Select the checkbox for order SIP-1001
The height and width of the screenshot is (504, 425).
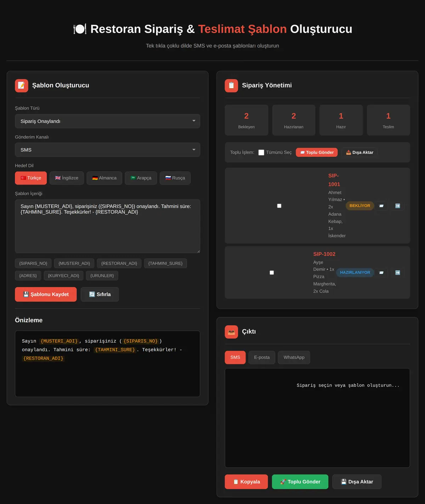pyautogui.click(x=279, y=206)
